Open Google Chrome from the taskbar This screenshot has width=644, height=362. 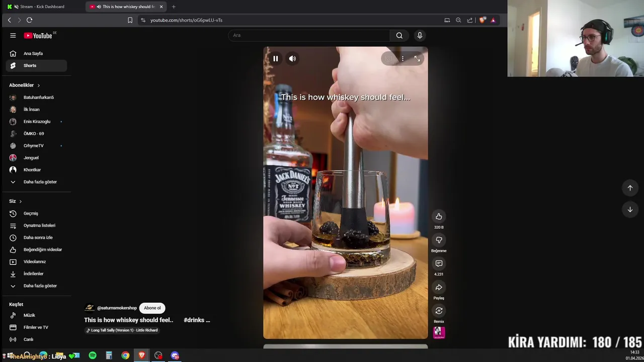tap(125, 355)
